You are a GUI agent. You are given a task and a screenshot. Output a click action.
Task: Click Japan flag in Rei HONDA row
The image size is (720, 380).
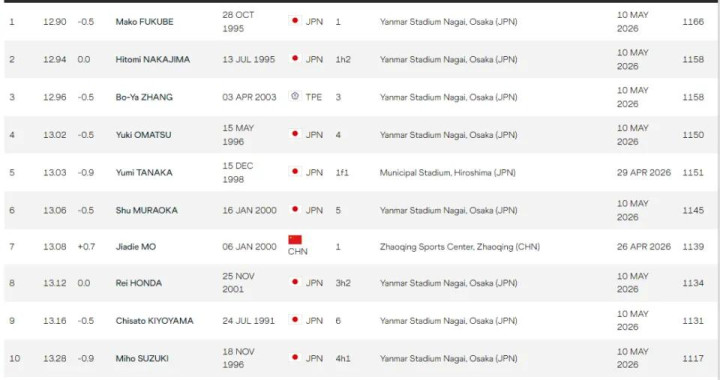point(295,282)
